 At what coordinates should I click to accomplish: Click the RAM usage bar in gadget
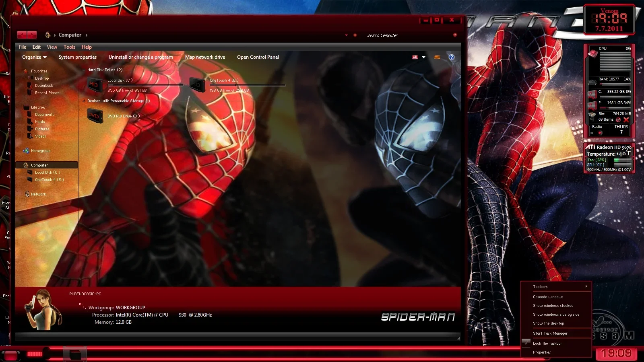[614, 84]
